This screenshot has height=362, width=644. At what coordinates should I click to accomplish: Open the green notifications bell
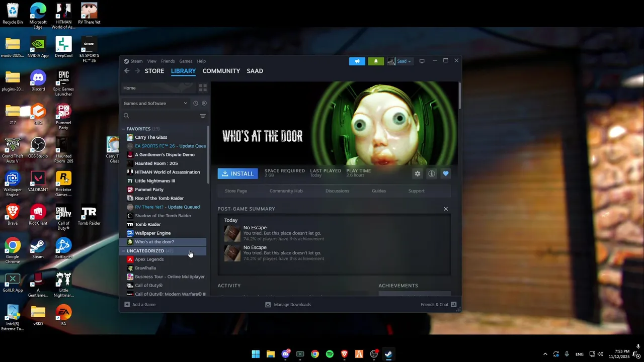[x=376, y=61]
